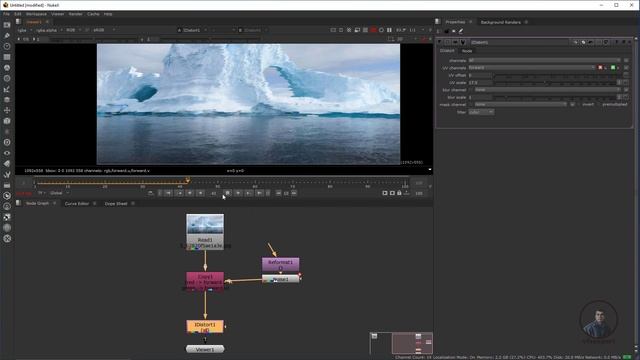Collapse the IDistort1 properties panel arrow

(440, 42)
